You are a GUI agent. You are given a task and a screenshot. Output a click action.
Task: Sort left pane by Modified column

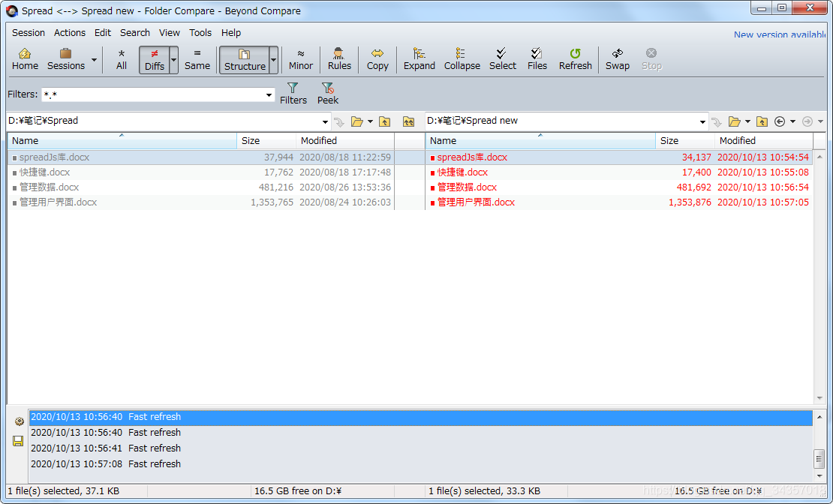(344, 141)
